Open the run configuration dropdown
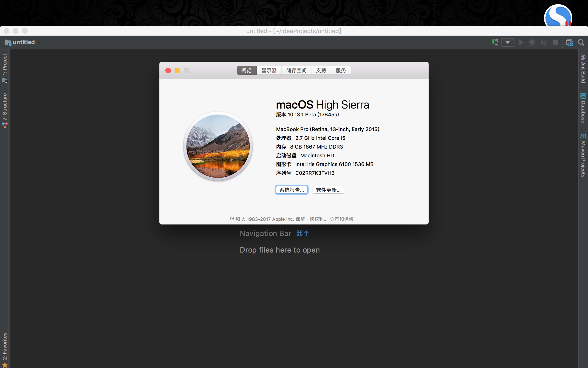 (x=508, y=42)
